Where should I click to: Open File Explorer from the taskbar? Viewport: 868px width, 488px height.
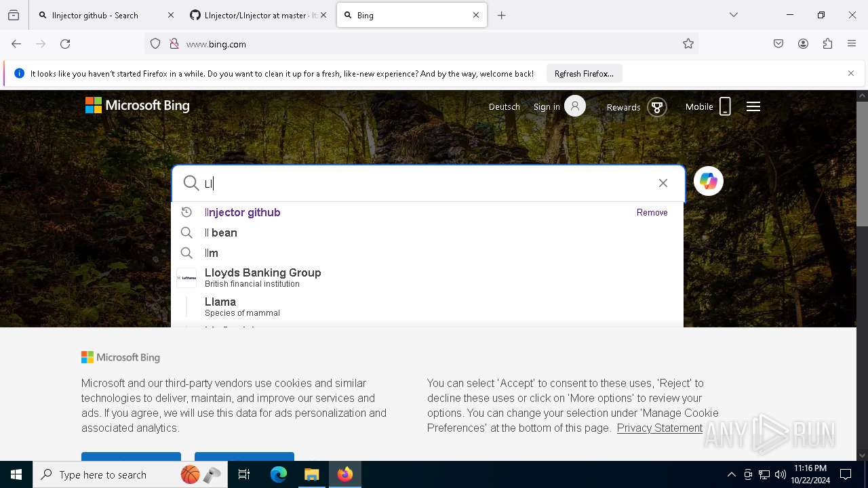[312, 474]
